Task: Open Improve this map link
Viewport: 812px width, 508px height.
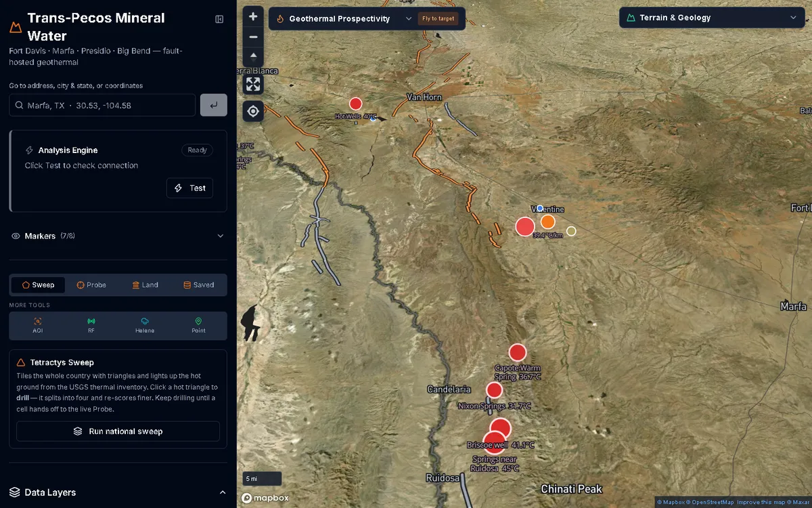Action: click(760, 503)
